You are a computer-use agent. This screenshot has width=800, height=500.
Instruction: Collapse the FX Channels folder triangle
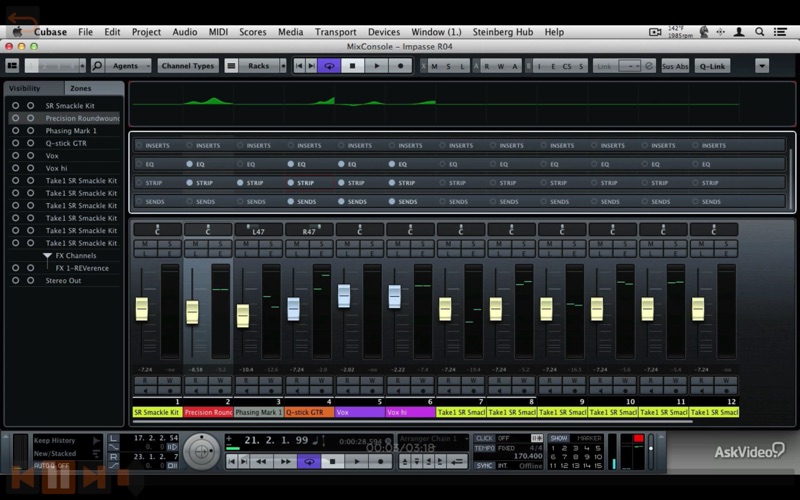(x=47, y=256)
